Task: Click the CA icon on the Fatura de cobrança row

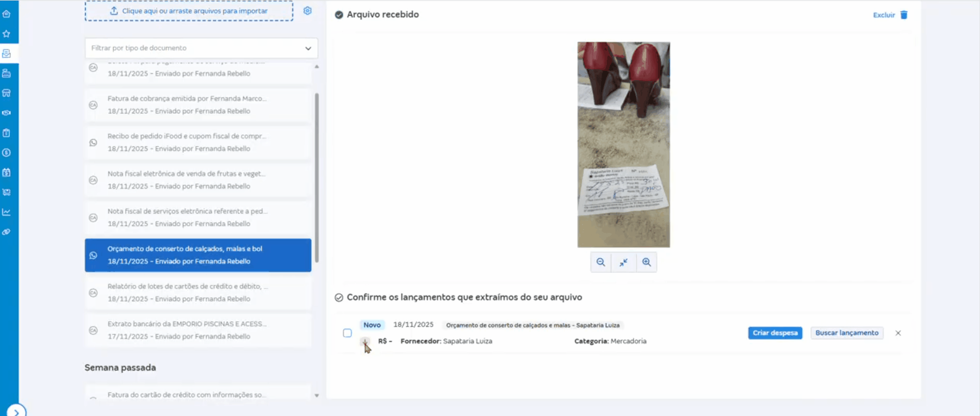Action: (93, 105)
